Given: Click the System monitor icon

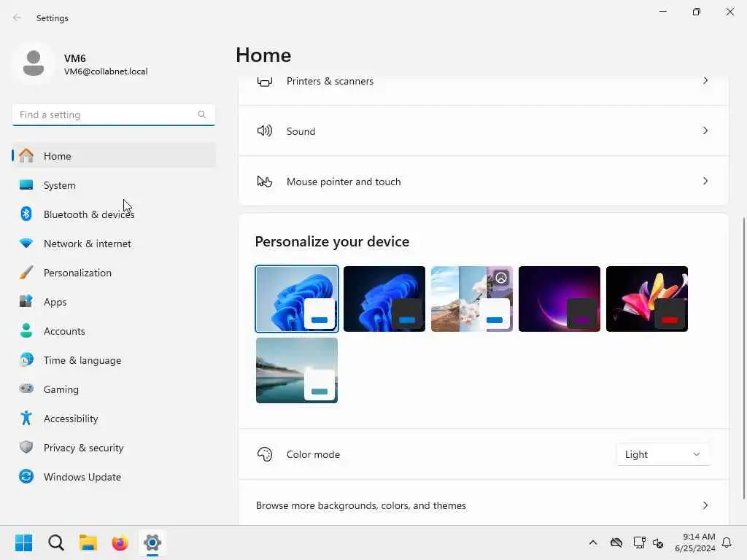Looking at the screenshot, I should 26,184.
